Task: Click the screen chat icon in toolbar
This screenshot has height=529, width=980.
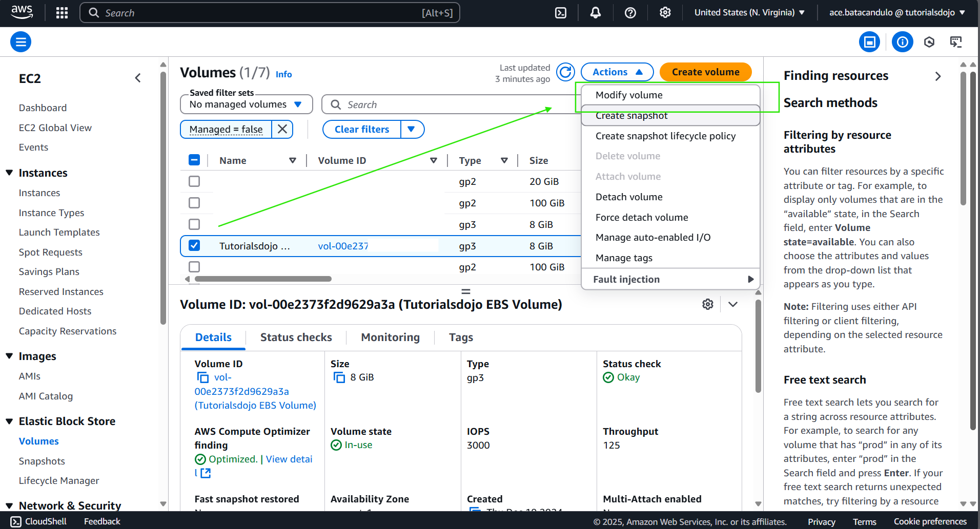Action: point(956,42)
